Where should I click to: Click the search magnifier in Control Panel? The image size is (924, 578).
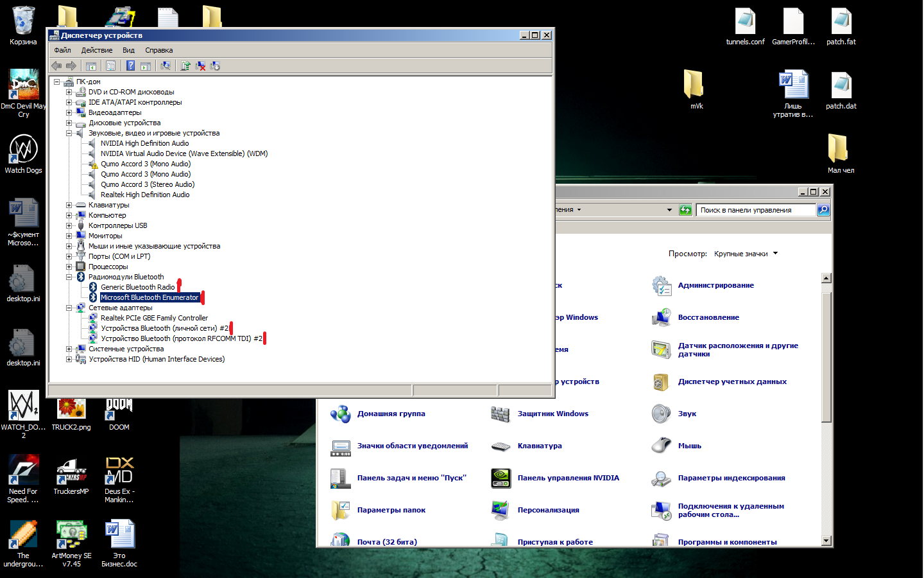(x=823, y=210)
